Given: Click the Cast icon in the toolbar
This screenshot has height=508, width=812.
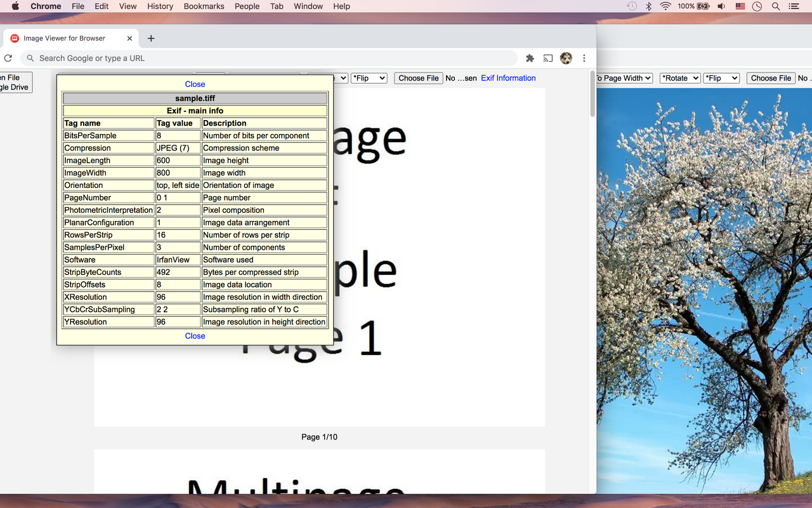Looking at the screenshot, I should [x=547, y=58].
